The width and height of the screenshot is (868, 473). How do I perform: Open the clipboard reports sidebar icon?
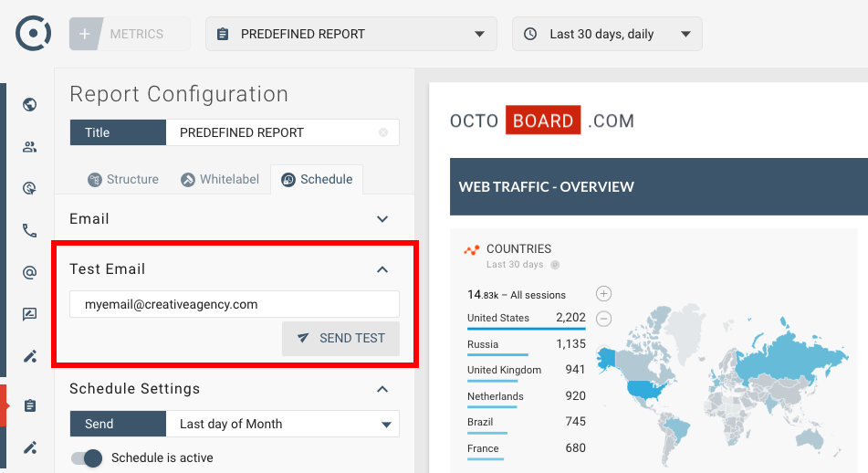click(30, 405)
